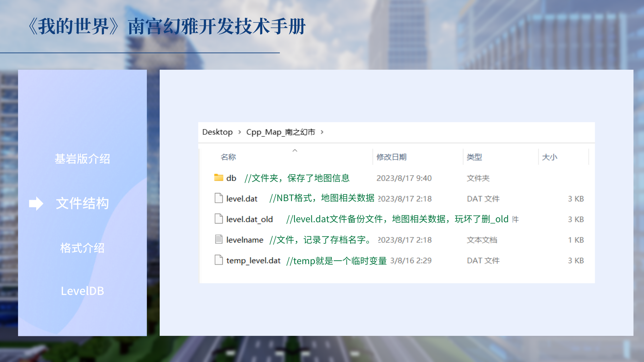Click the levelname text document icon
This screenshot has width=644, height=362.
pos(219,239)
